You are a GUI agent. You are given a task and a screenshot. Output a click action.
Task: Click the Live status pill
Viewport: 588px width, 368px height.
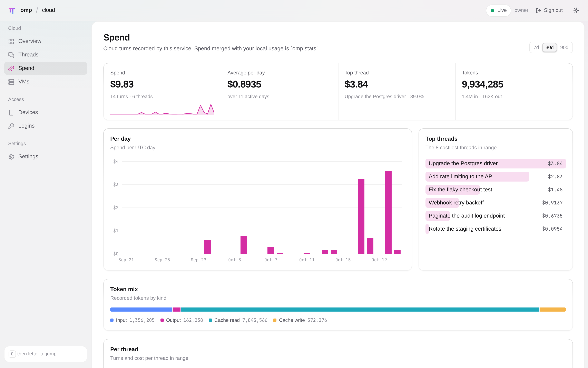(498, 10)
